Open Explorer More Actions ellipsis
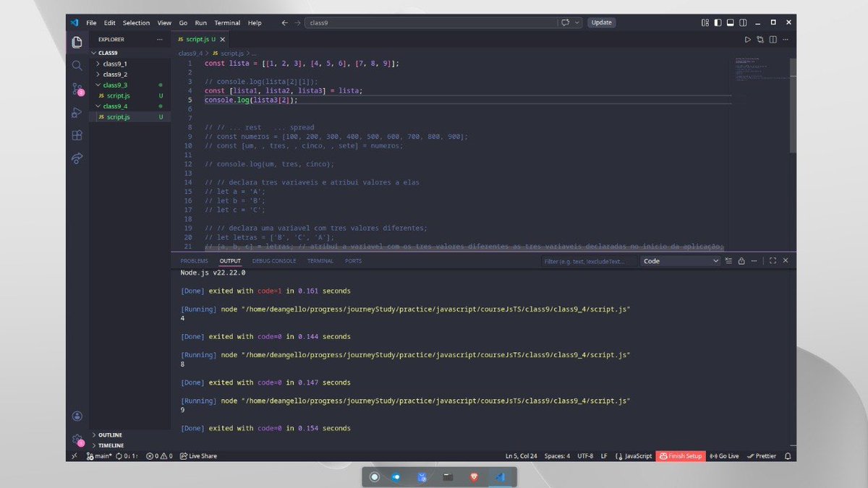Image resolution: width=868 pixels, height=488 pixels. click(x=160, y=40)
